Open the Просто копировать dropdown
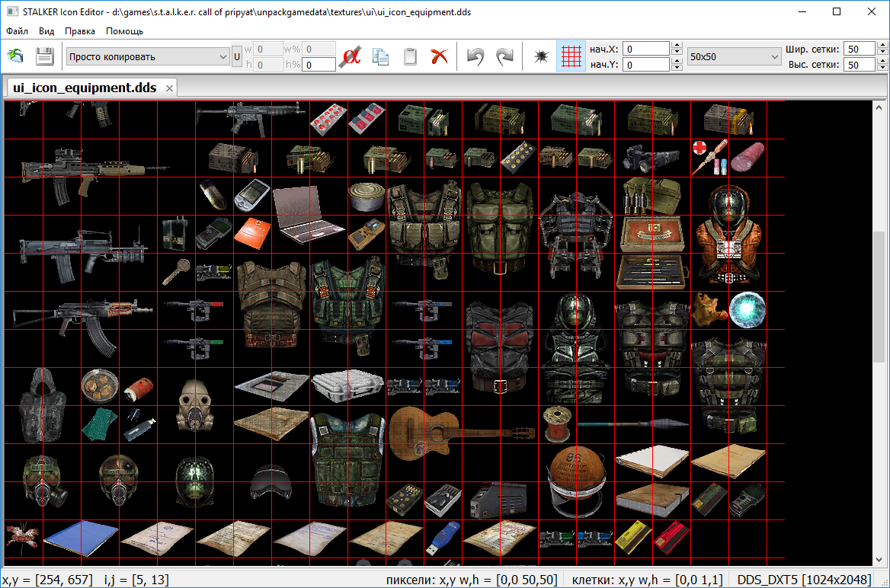This screenshot has height=588, width=890. [148, 57]
